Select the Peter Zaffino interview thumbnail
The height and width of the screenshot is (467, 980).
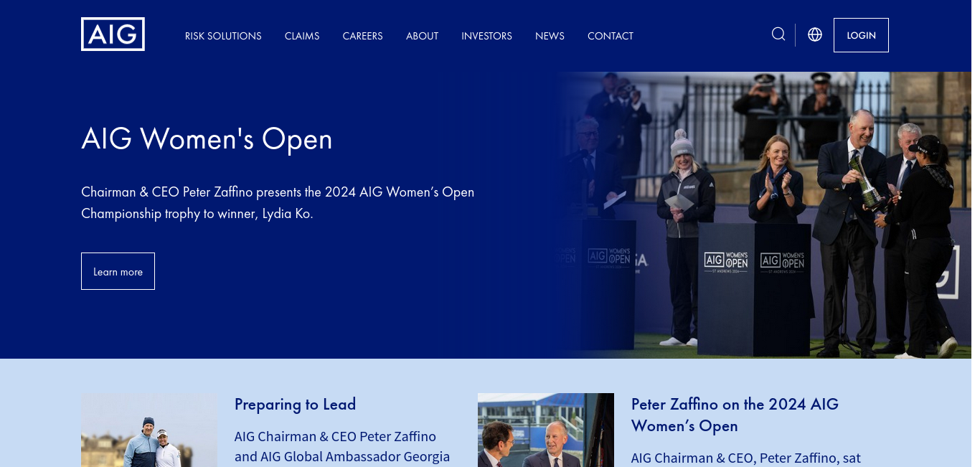[x=546, y=430]
